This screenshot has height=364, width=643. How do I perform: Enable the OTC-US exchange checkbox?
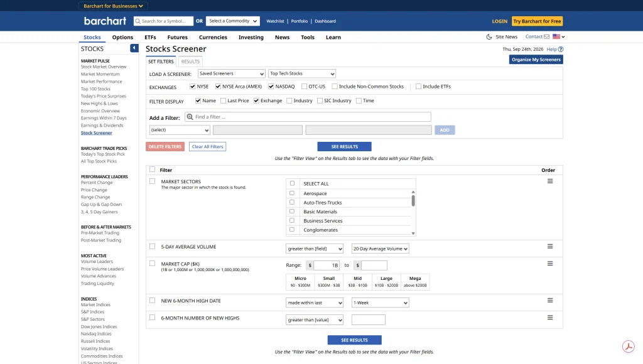click(304, 87)
